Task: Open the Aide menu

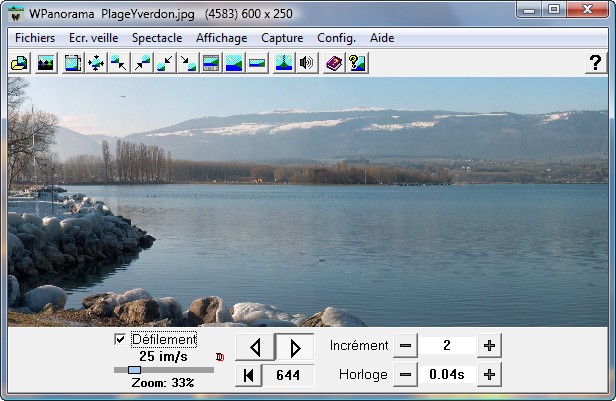Action: 382,38
